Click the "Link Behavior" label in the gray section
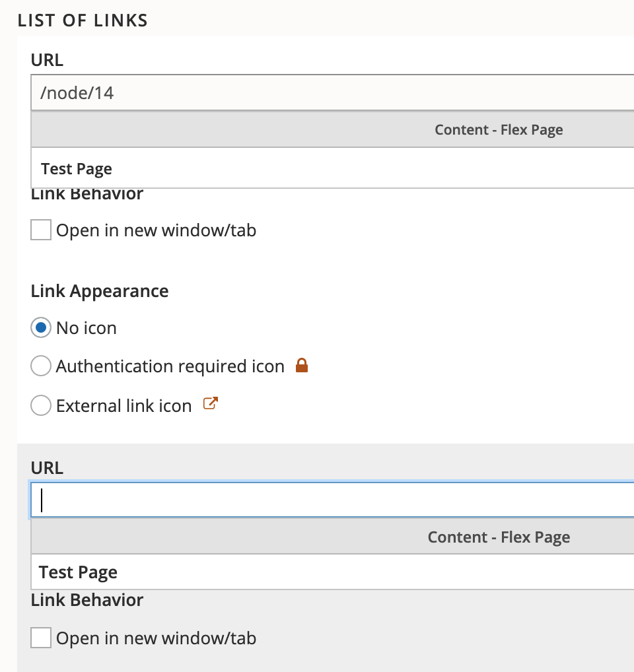634x672 pixels. pyautogui.click(x=87, y=600)
